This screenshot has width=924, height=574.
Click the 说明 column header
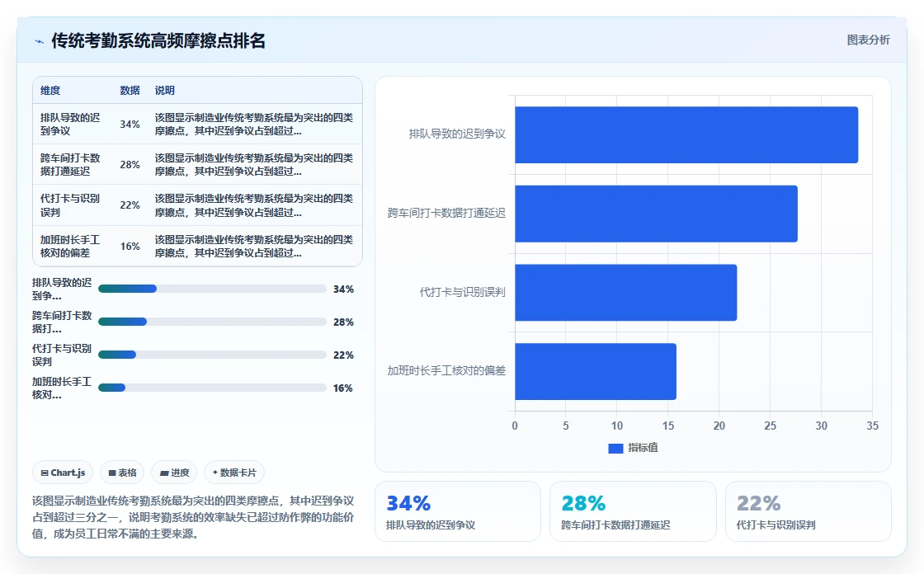(164, 91)
